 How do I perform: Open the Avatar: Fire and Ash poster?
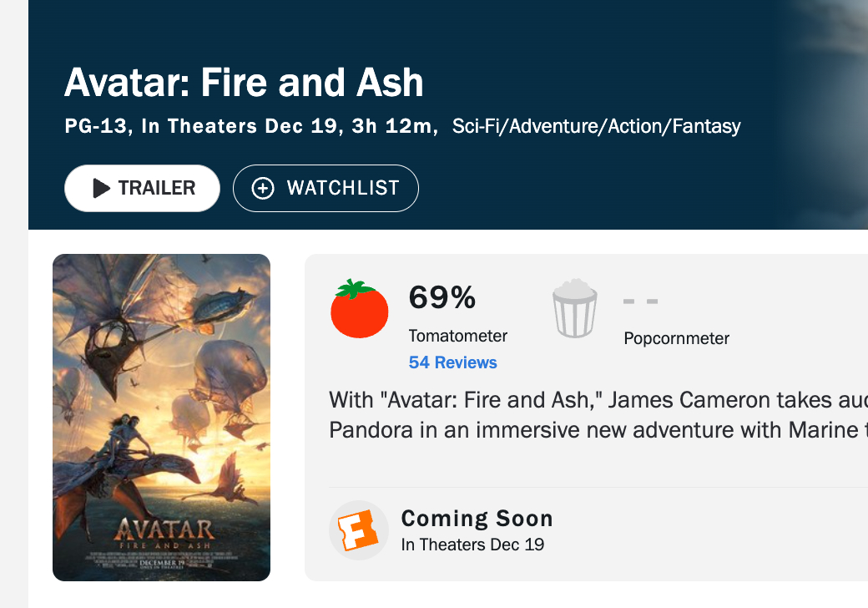click(161, 417)
